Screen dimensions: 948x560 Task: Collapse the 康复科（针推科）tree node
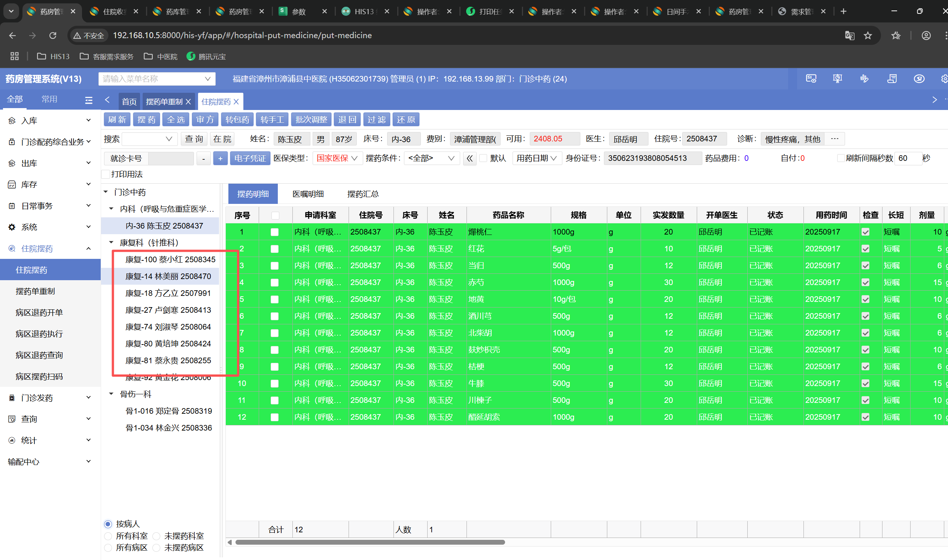coord(112,242)
